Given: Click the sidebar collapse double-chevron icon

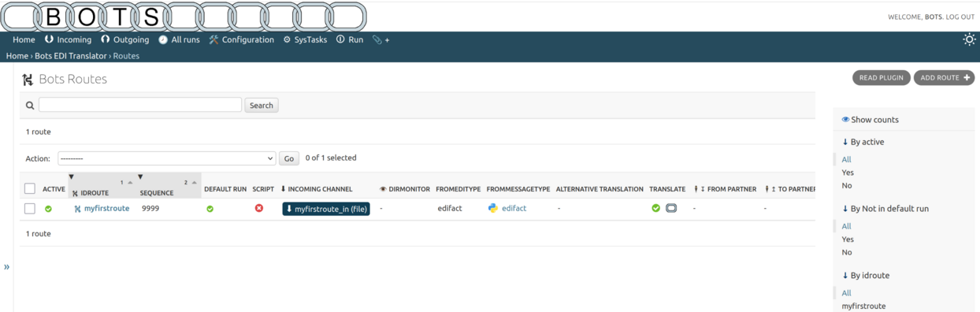Looking at the screenshot, I should (x=6, y=266).
